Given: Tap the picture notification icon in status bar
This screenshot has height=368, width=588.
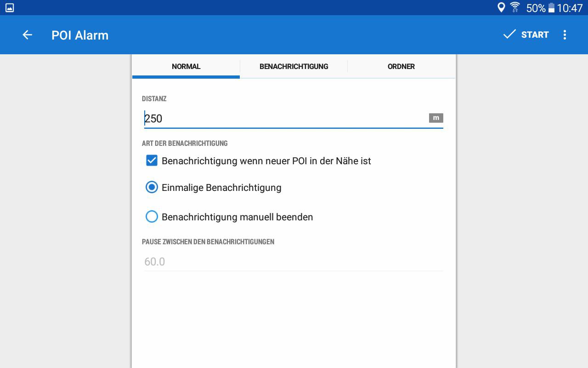Looking at the screenshot, I should (x=10, y=8).
